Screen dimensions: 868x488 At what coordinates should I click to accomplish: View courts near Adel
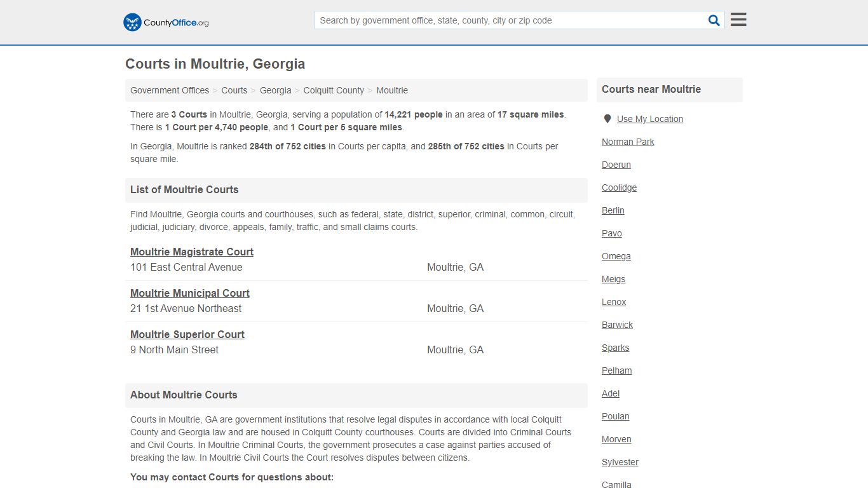click(x=611, y=393)
